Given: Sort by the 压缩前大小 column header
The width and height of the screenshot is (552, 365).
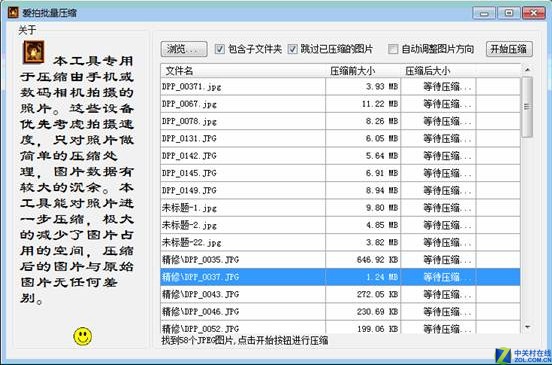Looking at the screenshot, I should 363,71.
